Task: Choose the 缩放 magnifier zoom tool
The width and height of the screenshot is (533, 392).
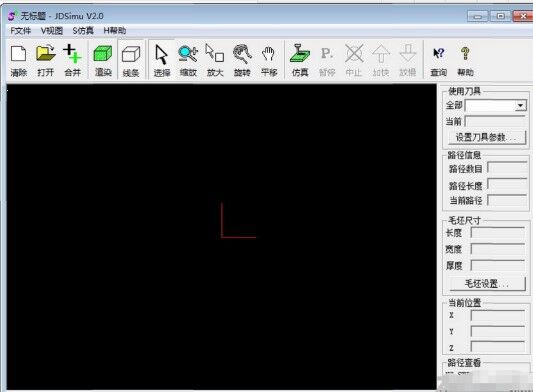Action: point(188,60)
